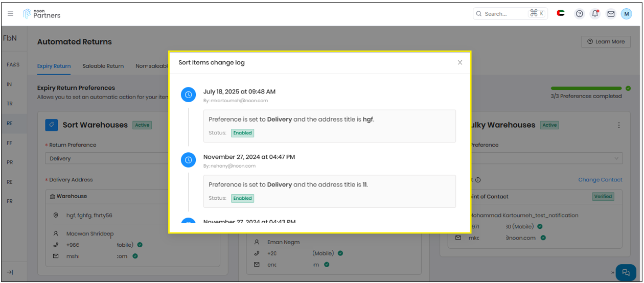Switch to the Saleable Return tab
Viewport: 644px width, 283px height.
click(x=103, y=66)
